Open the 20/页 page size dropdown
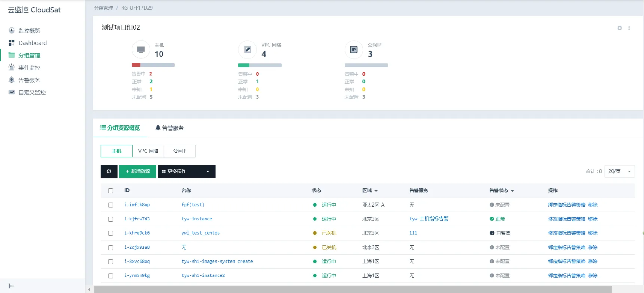Image resolution: width=644 pixels, height=293 pixels. click(x=619, y=171)
